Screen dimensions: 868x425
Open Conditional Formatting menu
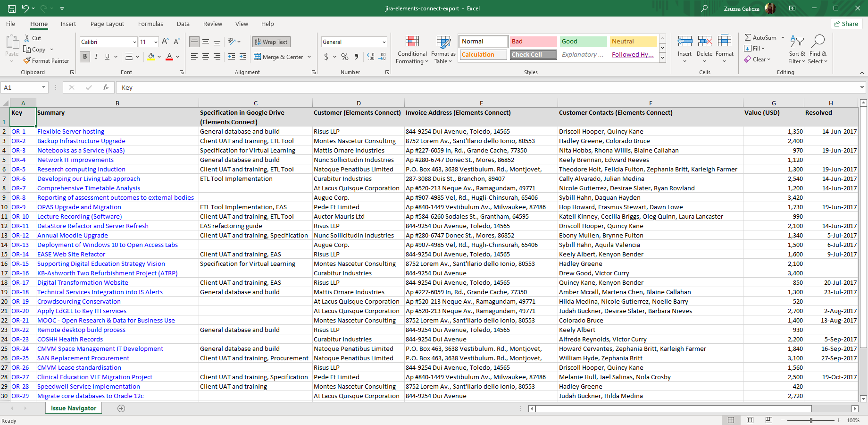click(412, 49)
